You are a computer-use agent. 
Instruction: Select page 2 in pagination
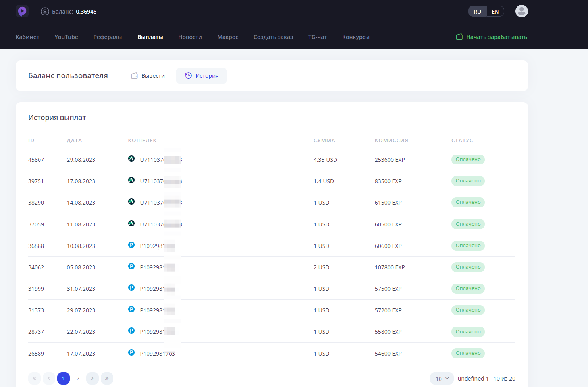(78, 378)
